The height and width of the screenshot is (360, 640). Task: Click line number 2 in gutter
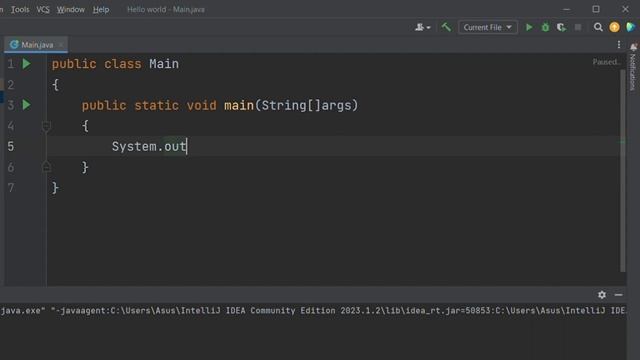[x=11, y=85]
